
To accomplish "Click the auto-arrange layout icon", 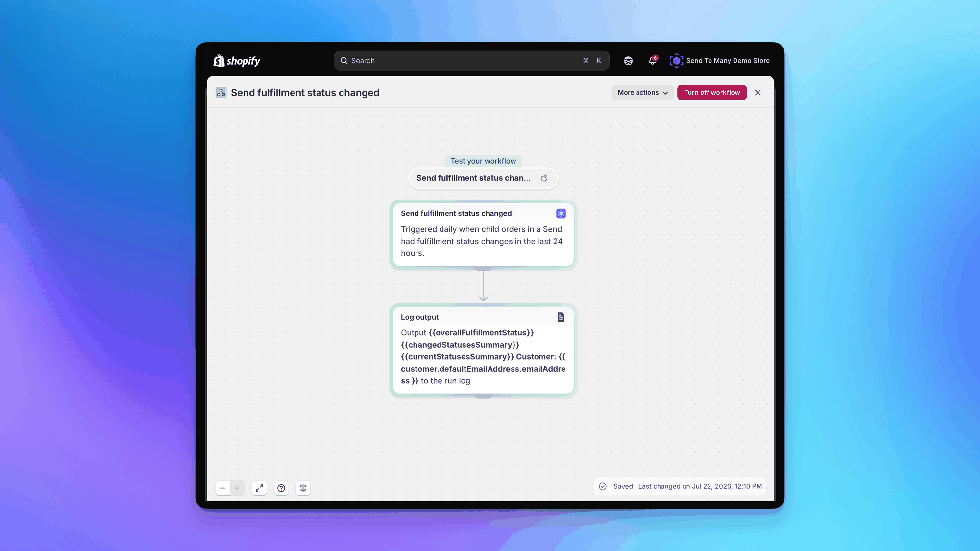I will pyautogui.click(x=303, y=488).
